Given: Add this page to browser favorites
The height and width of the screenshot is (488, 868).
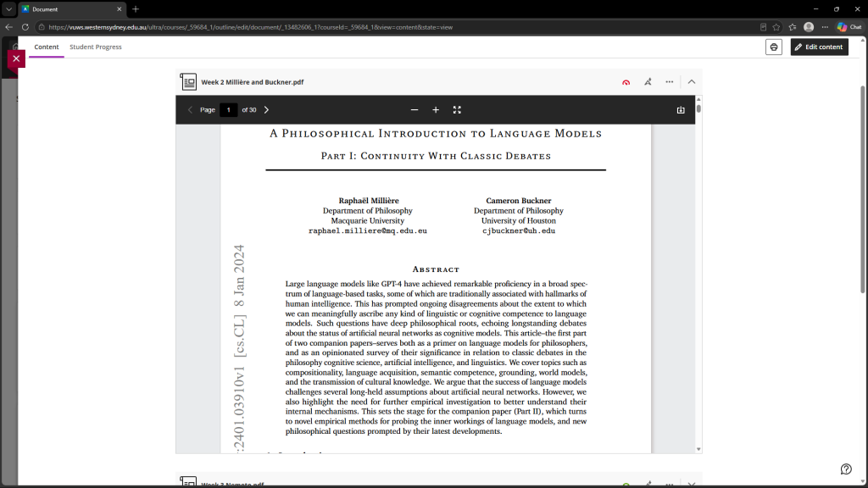Looking at the screenshot, I should (776, 27).
